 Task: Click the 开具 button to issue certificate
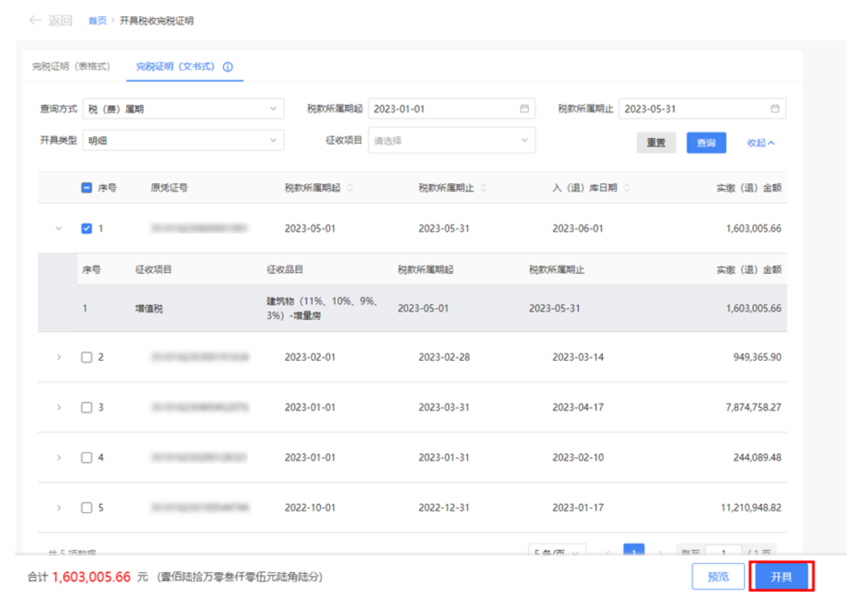point(781,576)
